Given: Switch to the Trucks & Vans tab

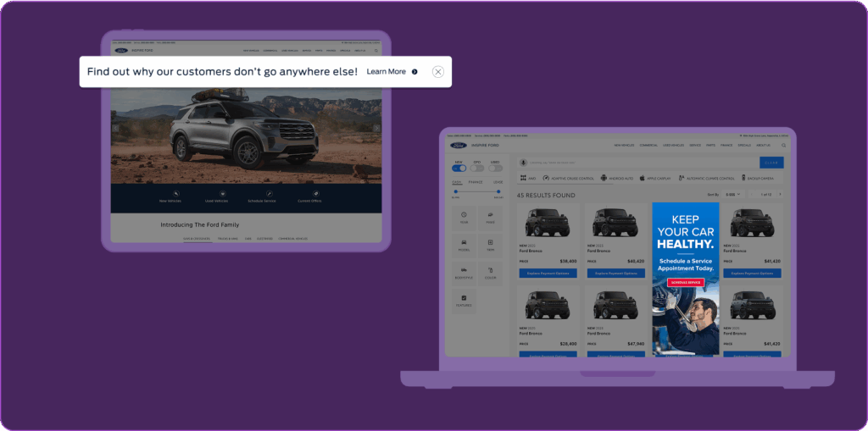Looking at the screenshot, I should 227,239.
